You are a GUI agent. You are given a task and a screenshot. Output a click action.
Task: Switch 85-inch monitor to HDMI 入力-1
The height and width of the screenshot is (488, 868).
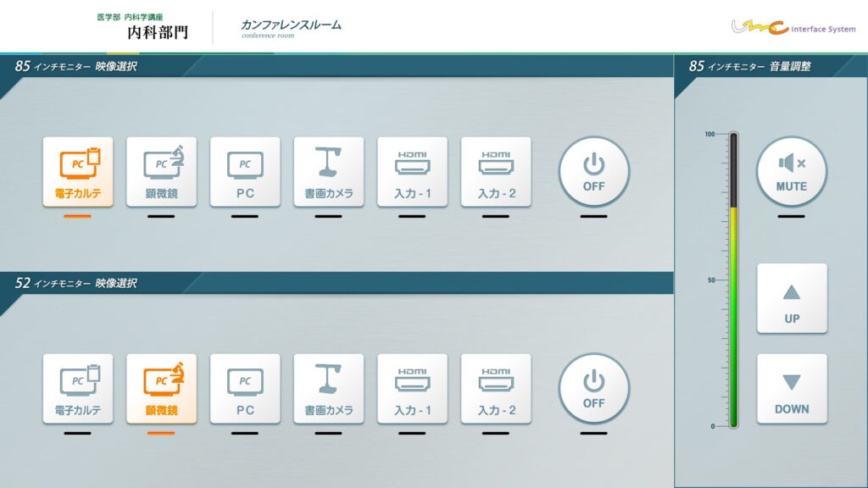[412, 172]
